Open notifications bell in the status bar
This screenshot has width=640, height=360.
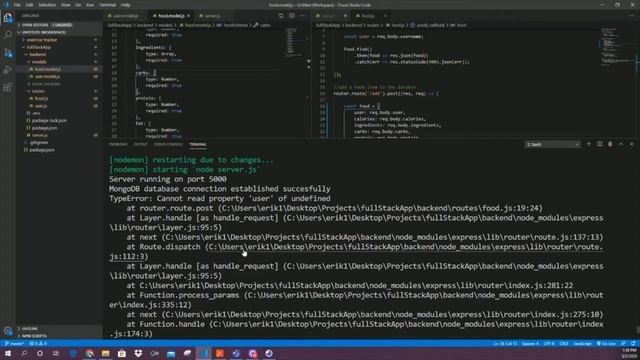633,344
